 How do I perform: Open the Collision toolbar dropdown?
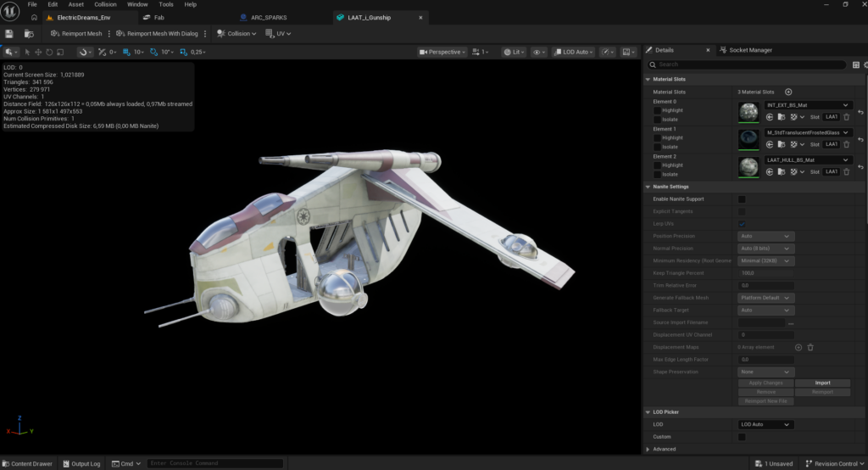coord(237,34)
